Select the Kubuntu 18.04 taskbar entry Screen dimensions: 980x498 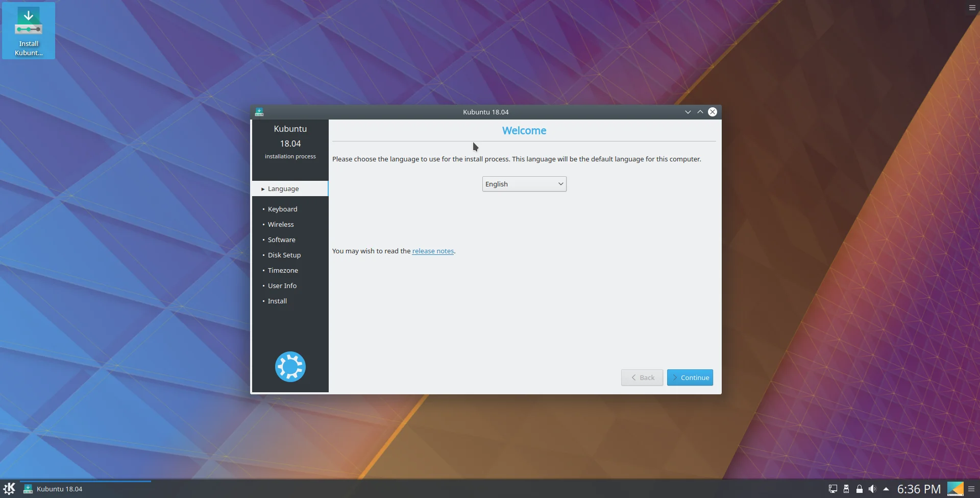85,489
